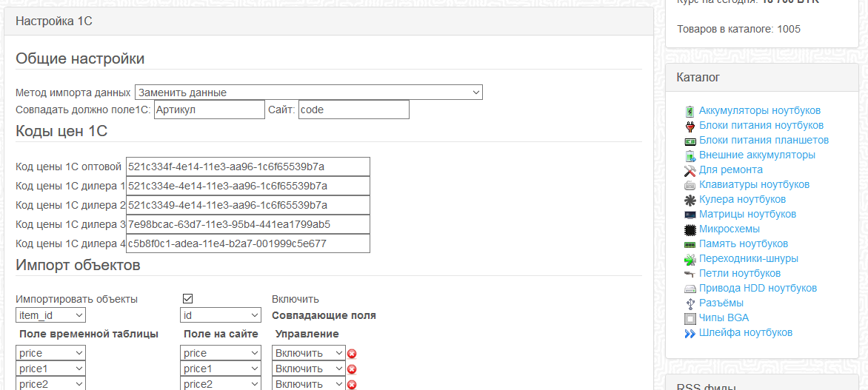Open Аккумуляторы ноутбуков catalog link
Screen dimensions: 868x390
tap(760, 111)
